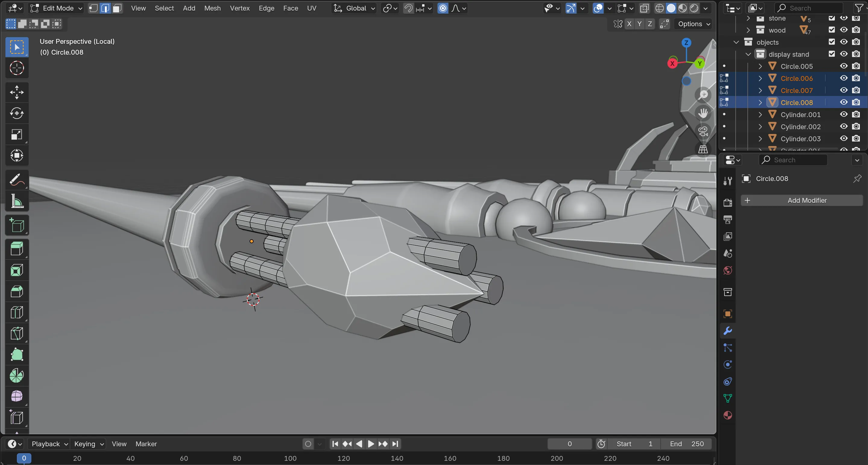The width and height of the screenshot is (868, 465).
Task: Select the Measure tool
Action: coord(17,201)
